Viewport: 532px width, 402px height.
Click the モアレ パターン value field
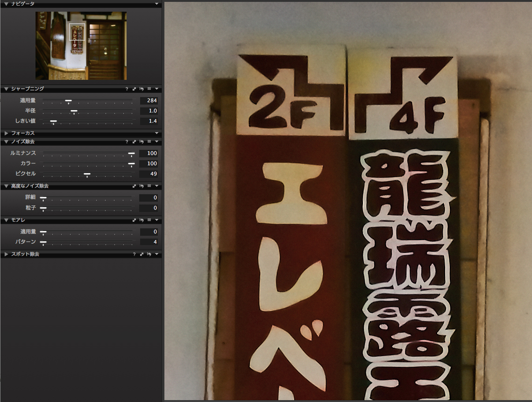[x=149, y=242]
